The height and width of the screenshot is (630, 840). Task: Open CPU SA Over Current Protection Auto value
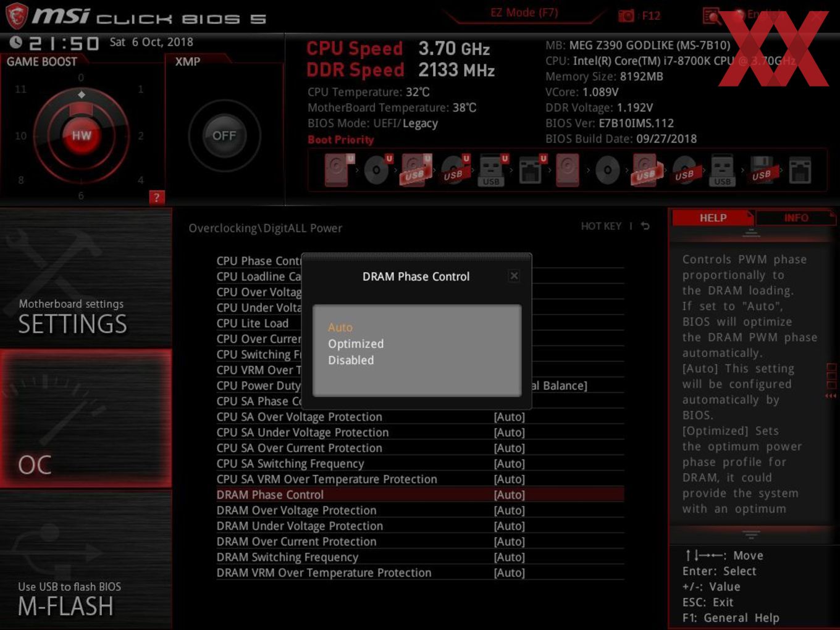point(510,448)
